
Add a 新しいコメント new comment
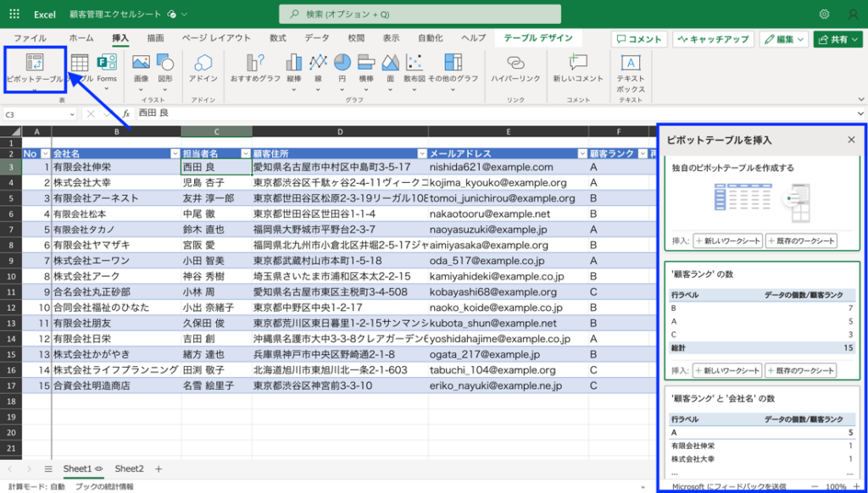(578, 63)
